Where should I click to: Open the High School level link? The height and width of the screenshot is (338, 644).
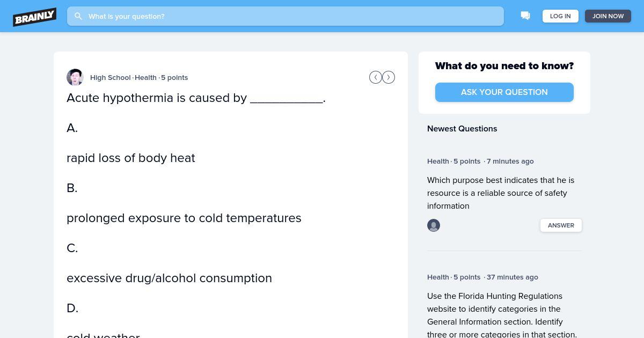pyautogui.click(x=111, y=77)
